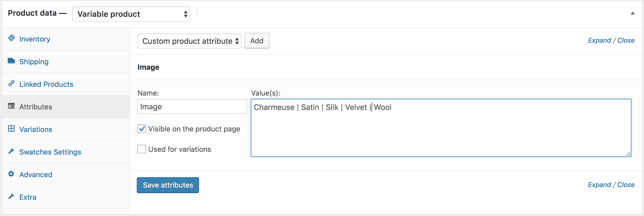Open the Custom product attribute selector
The width and height of the screenshot is (644, 216).
tap(189, 41)
